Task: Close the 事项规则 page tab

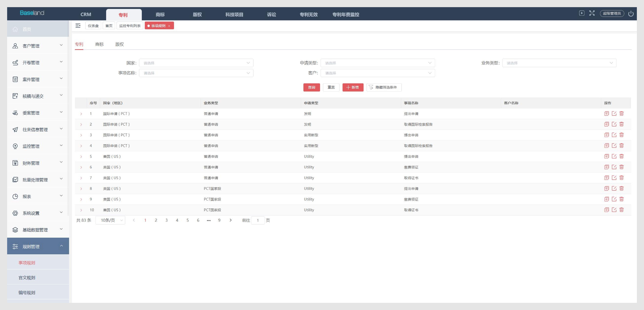Action: click(x=169, y=26)
